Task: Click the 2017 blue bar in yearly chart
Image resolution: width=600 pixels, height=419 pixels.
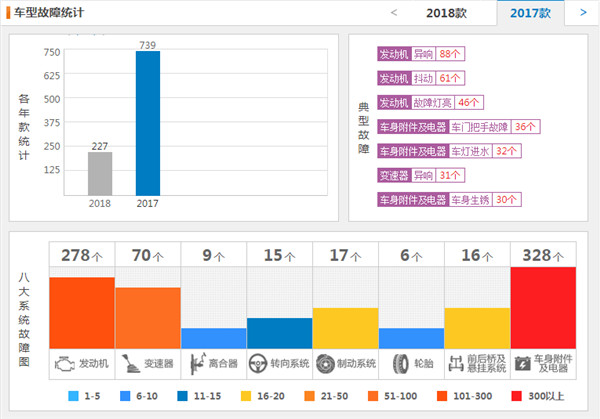Action: (x=148, y=123)
